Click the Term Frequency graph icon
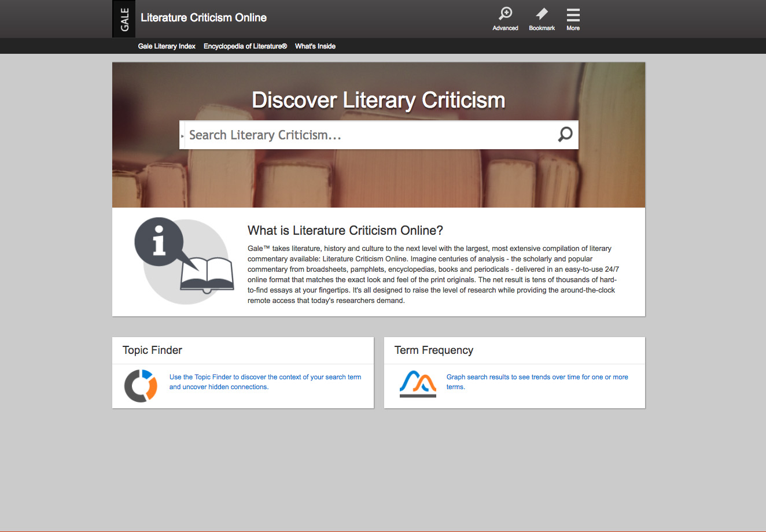The height and width of the screenshot is (532, 766). pos(418,384)
